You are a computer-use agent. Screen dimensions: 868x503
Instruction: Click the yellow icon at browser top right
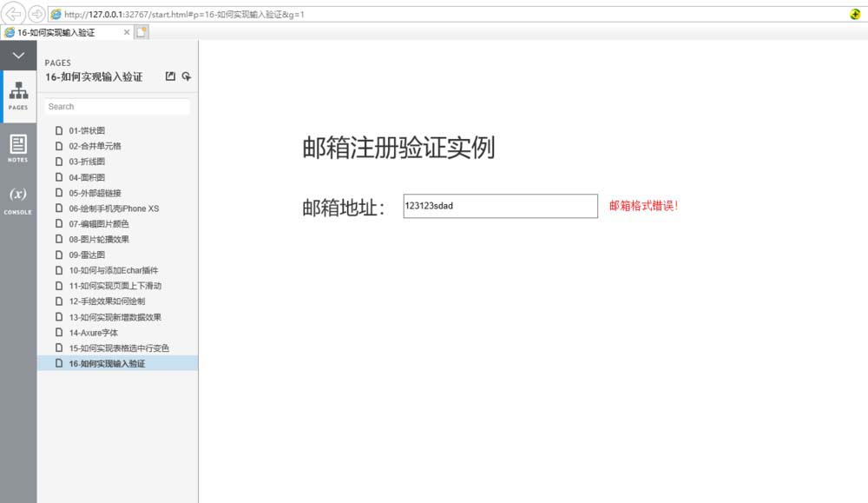point(853,14)
